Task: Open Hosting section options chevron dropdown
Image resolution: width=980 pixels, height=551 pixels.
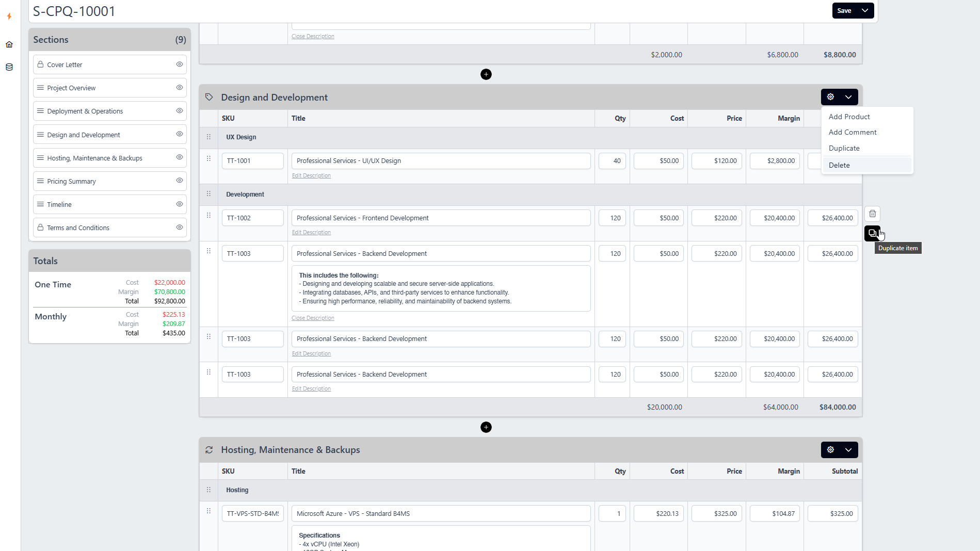Action: (x=848, y=450)
